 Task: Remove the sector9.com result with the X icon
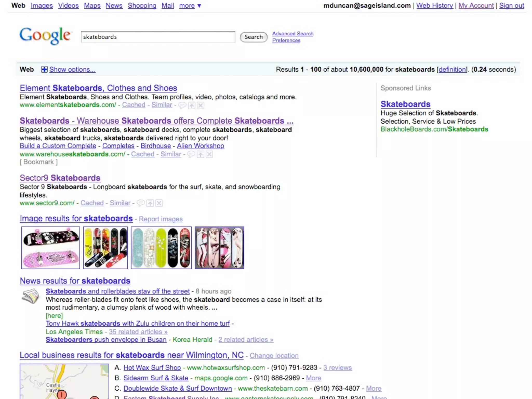click(x=159, y=203)
